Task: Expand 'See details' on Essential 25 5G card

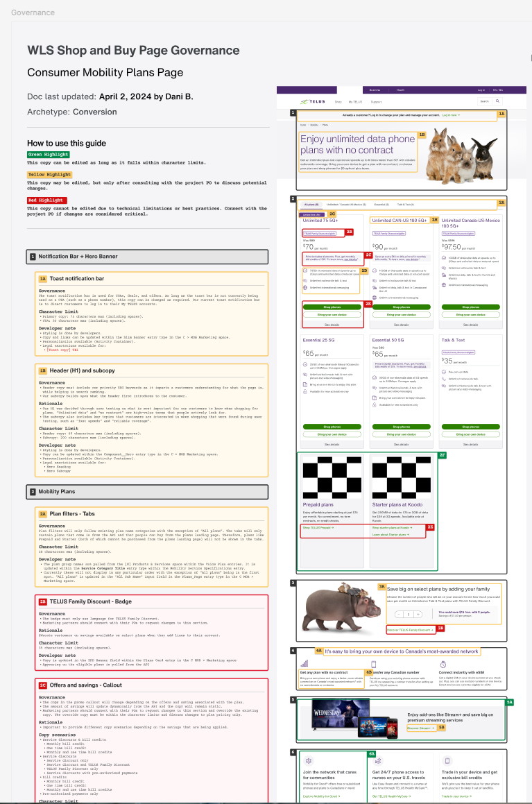Action: [332, 444]
